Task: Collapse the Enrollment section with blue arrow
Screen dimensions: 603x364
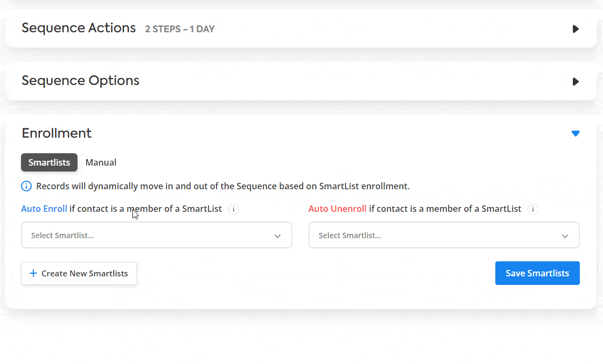Action: point(576,134)
